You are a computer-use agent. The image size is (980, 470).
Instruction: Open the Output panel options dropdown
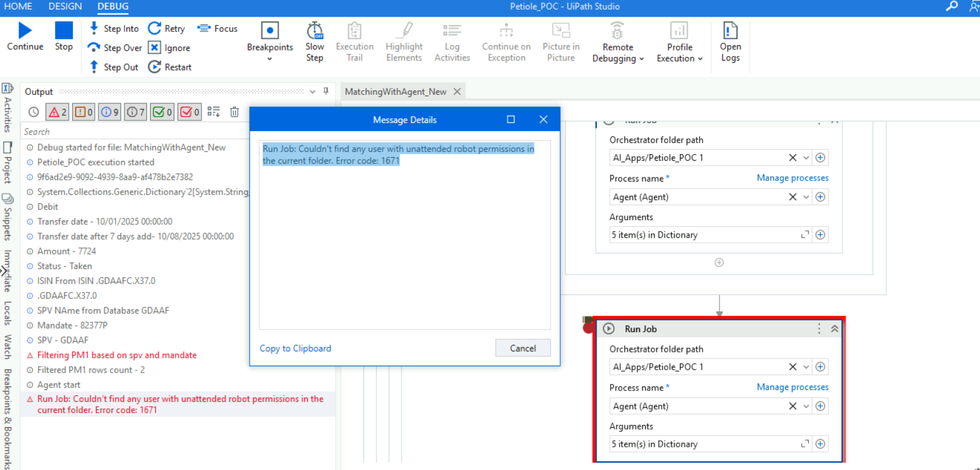tap(312, 91)
